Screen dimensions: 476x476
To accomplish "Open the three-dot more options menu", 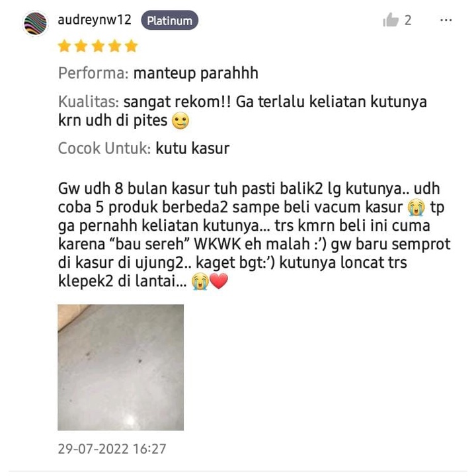I will click(x=446, y=20).
